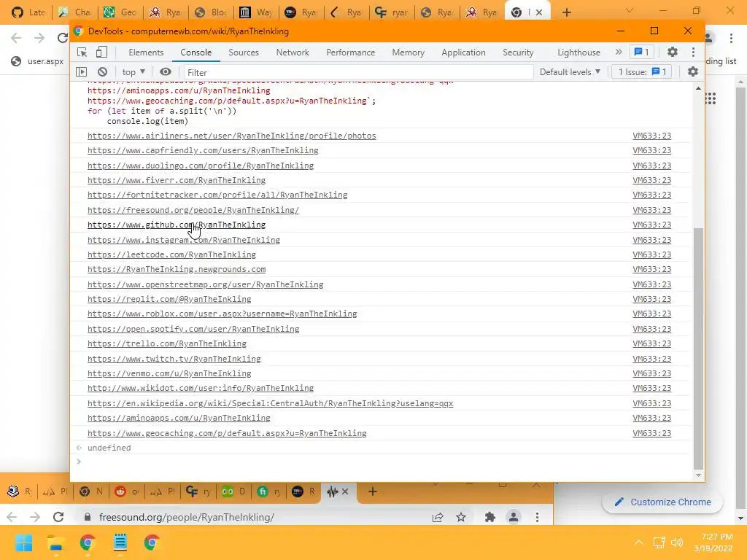Open the open.spotify.com user link
The height and width of the screenshot is (560, 747).
pyautogui.click(x=193, y=329)
